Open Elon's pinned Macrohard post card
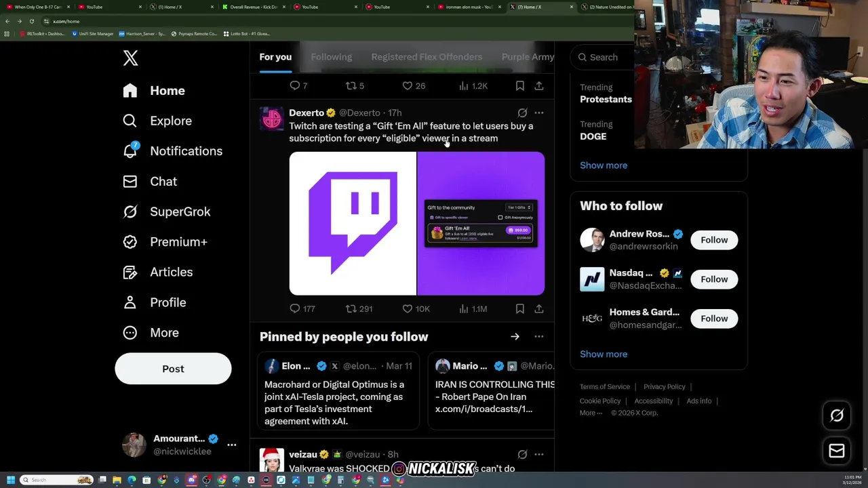 339,391
